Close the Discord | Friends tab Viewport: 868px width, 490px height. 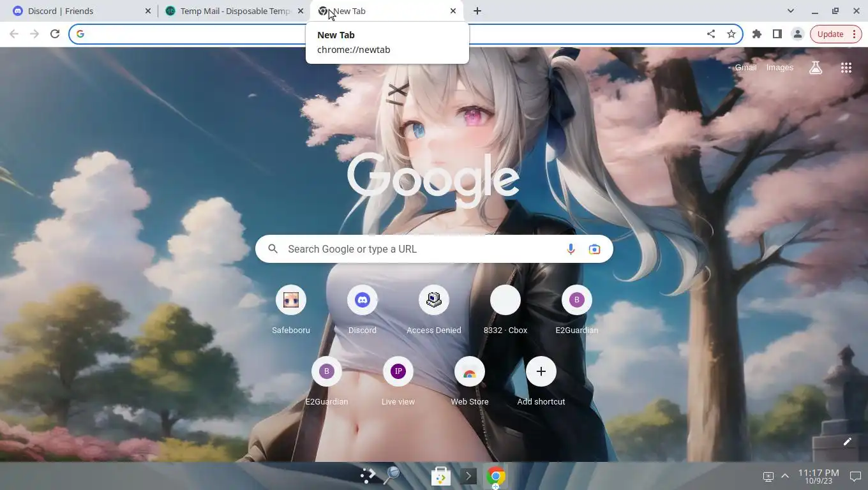(x=148, y=11)
